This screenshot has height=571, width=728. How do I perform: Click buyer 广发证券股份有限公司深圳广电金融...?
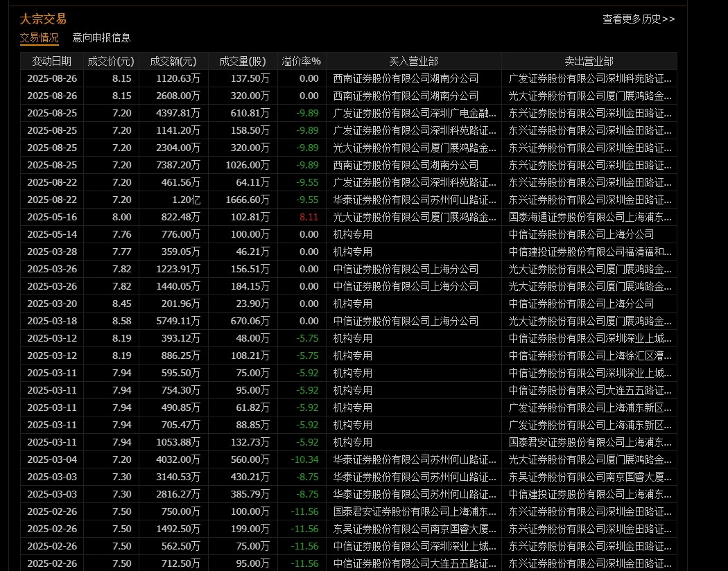415,113
